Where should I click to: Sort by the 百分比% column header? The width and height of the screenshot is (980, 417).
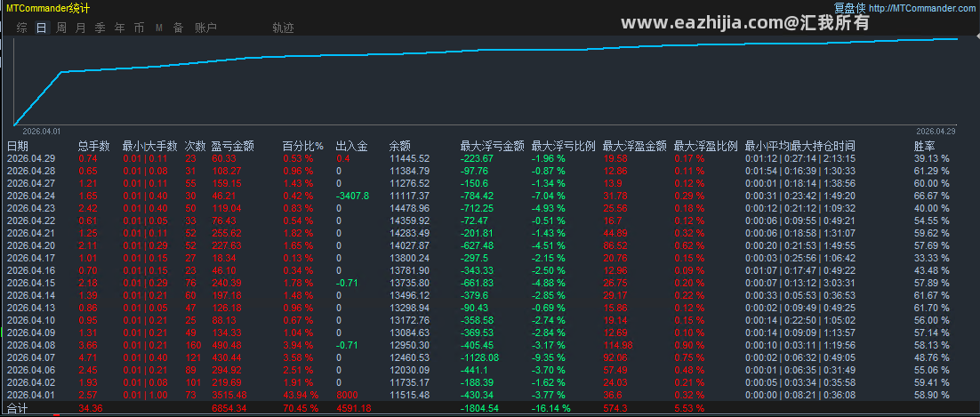303,147
